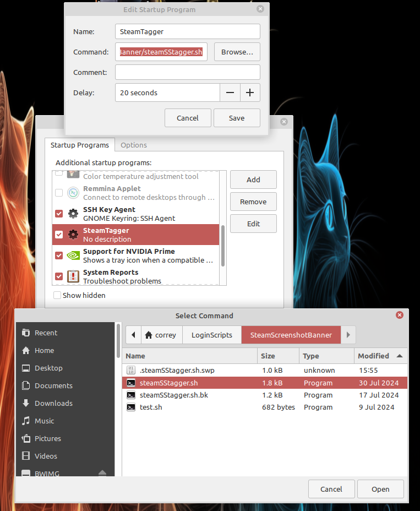The height and width of the screenshot is (511, 420).
Task: Click the Music folder icon in sidebar
Action: click(26, 421)
